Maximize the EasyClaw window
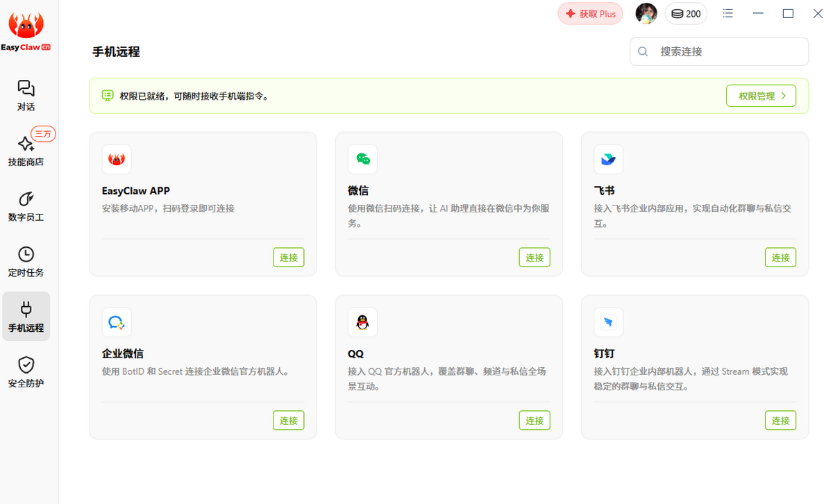833x504 pixels. (788, 13)
